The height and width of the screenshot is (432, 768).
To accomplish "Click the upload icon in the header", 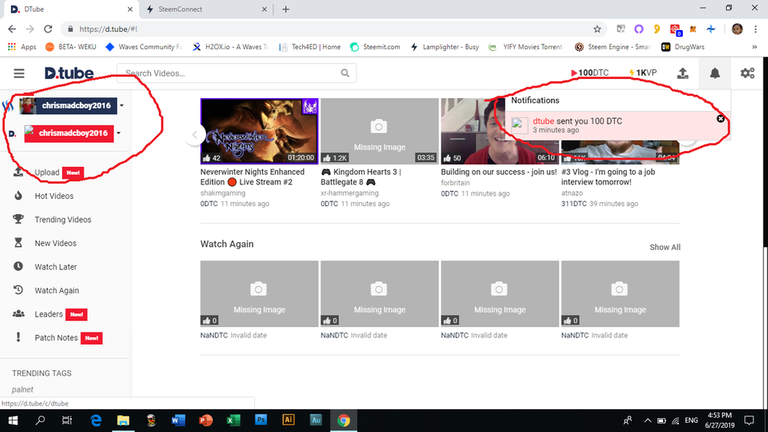I will [x=682, y=73].
